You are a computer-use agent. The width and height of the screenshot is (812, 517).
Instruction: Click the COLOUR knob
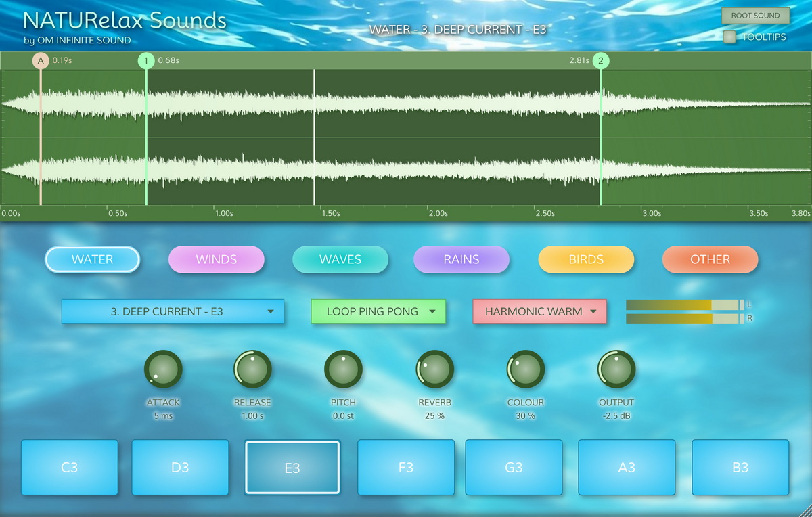[x=525, y=369]
